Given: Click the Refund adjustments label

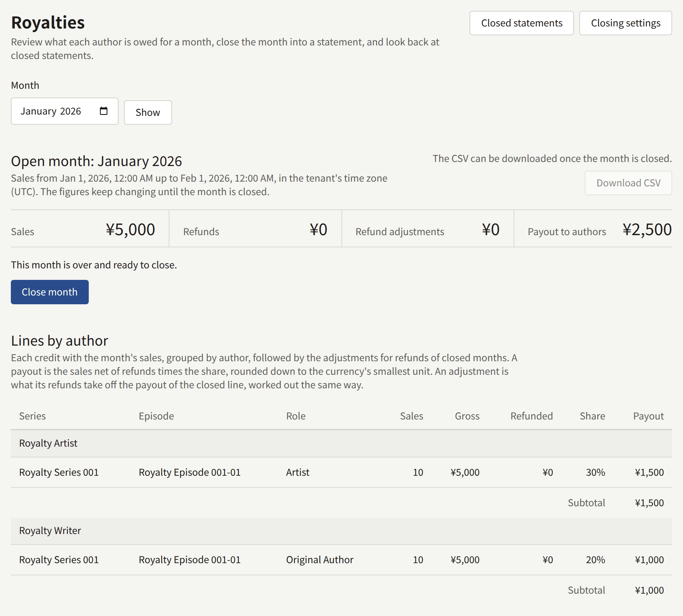Looking at the screenshot, I should pyautogui.click(x=400, y=232).
